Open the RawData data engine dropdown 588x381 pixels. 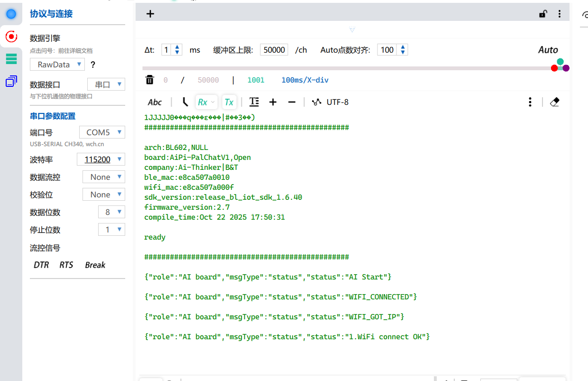tap(57, 65)
